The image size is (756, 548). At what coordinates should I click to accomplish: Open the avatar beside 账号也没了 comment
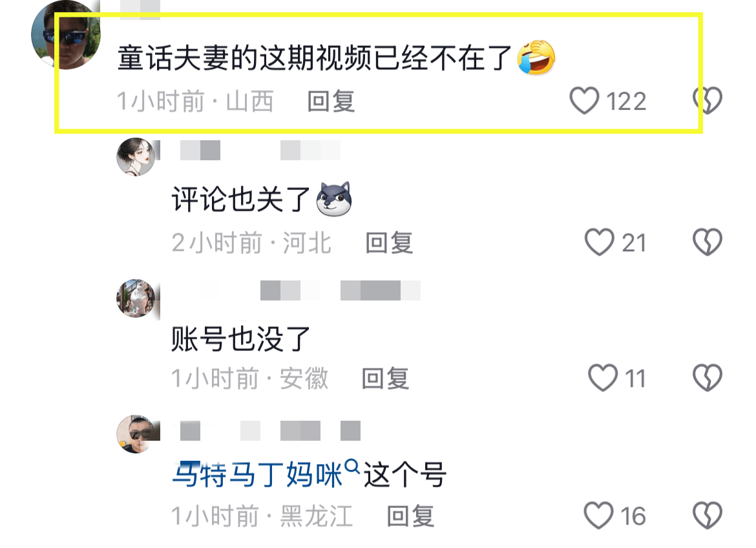click(136, 298)
